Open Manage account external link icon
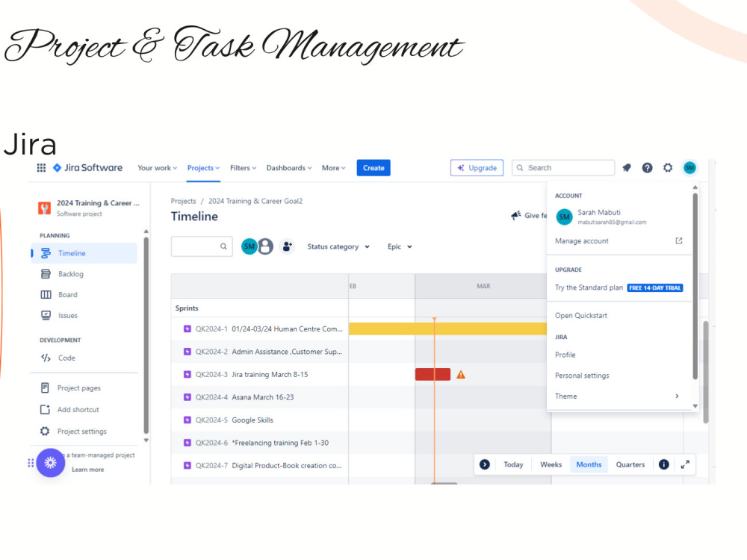 tap(679, 241)
